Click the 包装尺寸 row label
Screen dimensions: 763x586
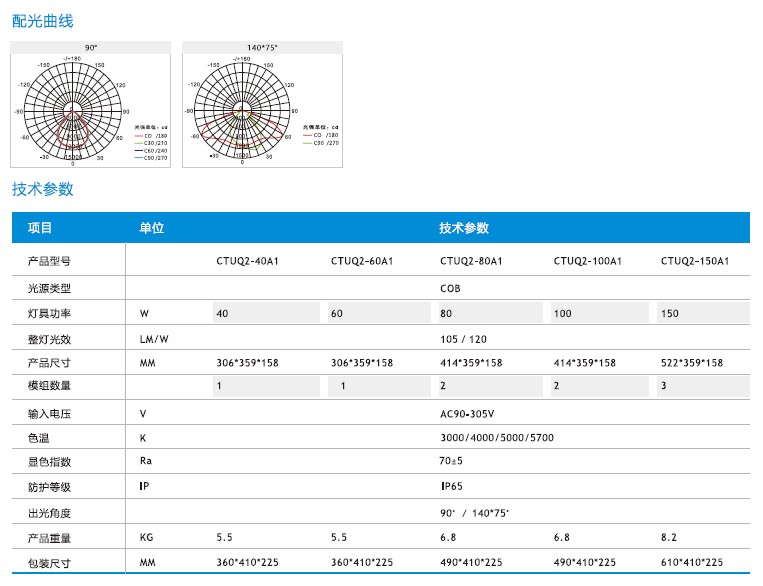click(49, 564)
